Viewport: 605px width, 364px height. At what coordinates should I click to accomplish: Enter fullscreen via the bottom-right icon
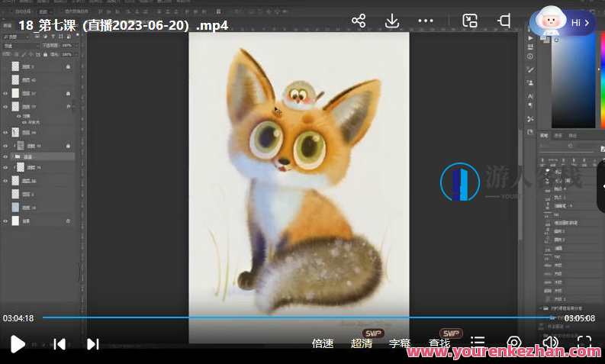pos(584,343)
